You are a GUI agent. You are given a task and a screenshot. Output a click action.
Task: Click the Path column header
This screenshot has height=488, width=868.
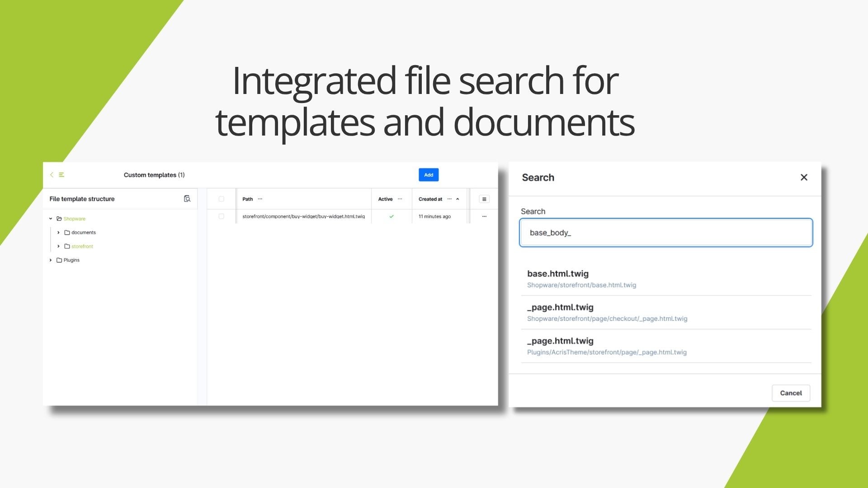[247, 199]
